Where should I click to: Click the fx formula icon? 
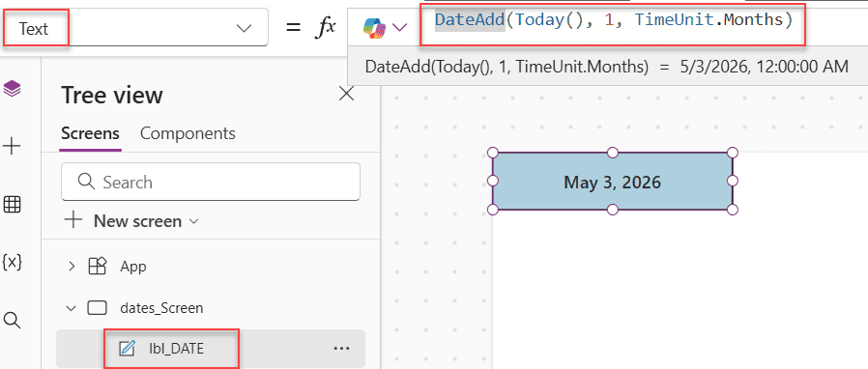pyautogui.click(x=325, y=27)
